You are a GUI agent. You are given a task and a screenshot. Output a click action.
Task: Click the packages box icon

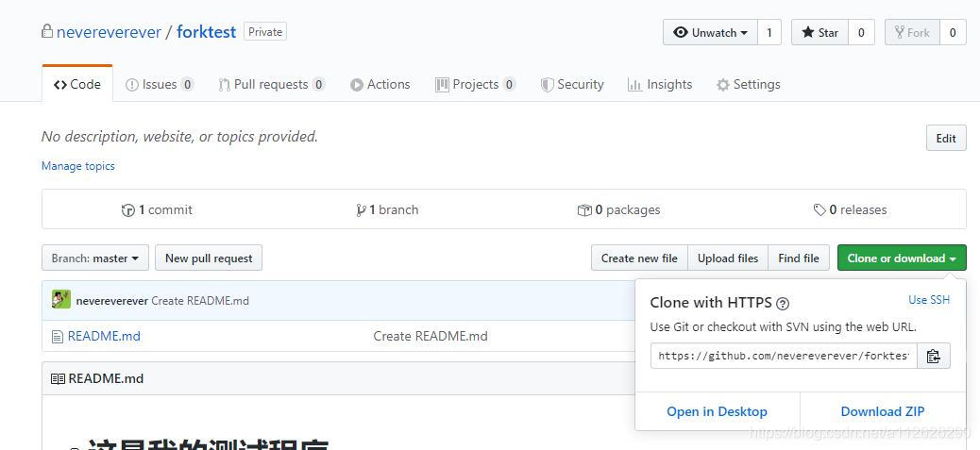(584, 210)
